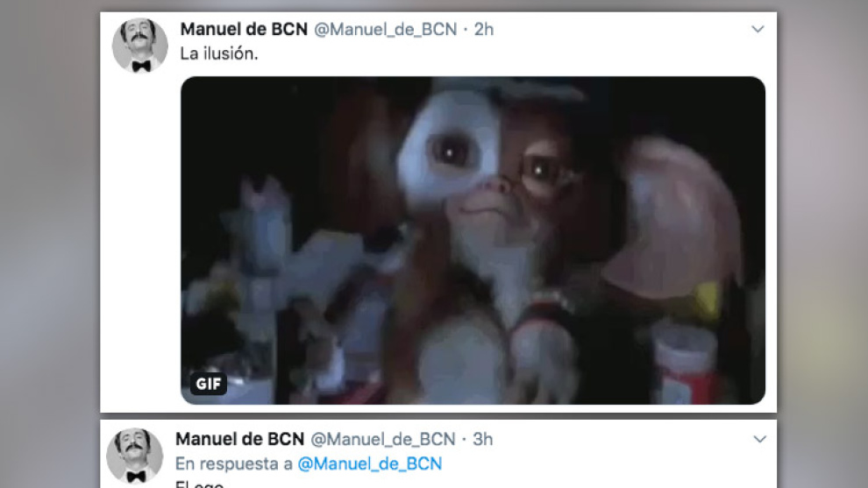Click the gap between the two tweet cards
Screen dimensions: 868x488
point(438,416)
